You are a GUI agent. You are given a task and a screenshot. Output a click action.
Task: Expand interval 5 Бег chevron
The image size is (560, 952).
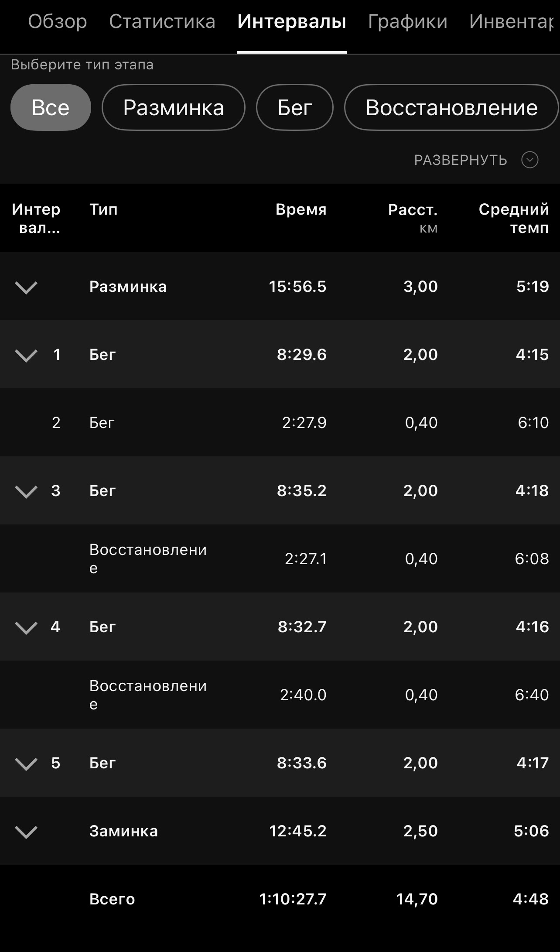(x=26, y=764)
